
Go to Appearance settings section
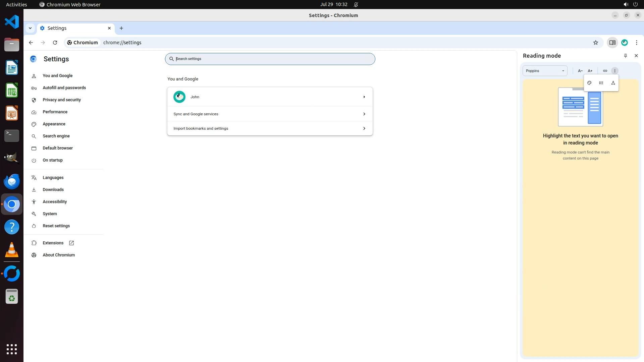coord(54,124)
